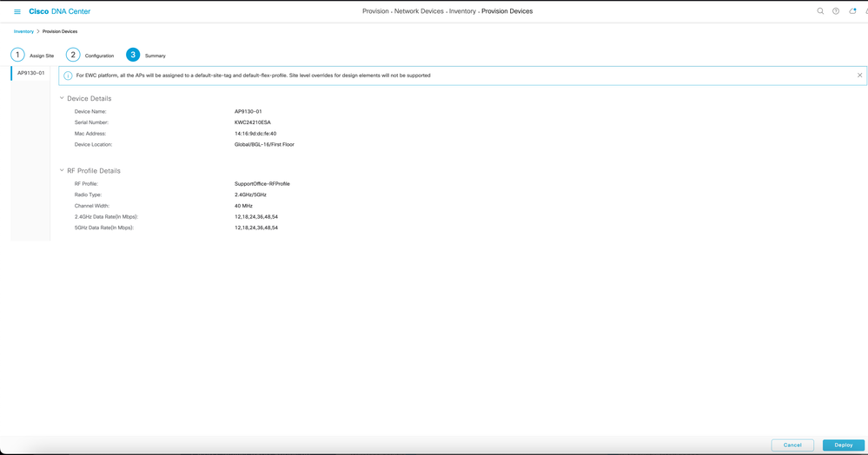
Task: Click the Mac Address label
Action: click(89, 134)
